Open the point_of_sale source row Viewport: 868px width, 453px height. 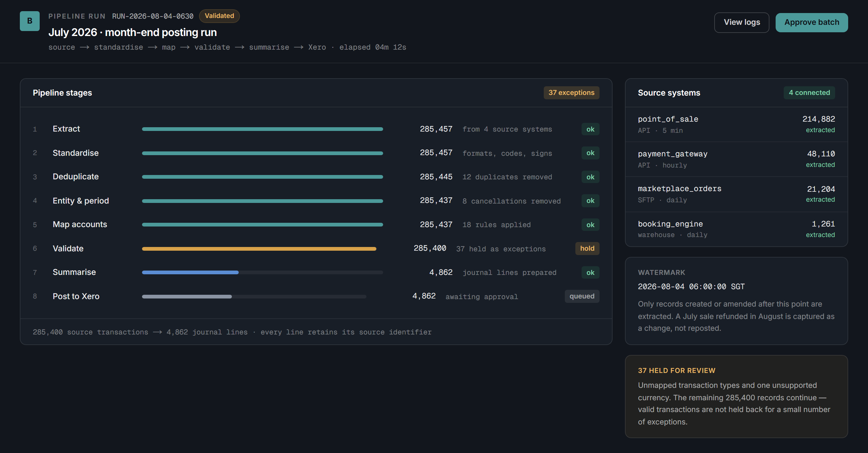(x=736, y=124)
